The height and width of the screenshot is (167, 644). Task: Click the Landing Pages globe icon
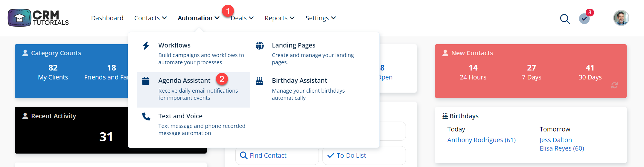click(x=260, y=46)
